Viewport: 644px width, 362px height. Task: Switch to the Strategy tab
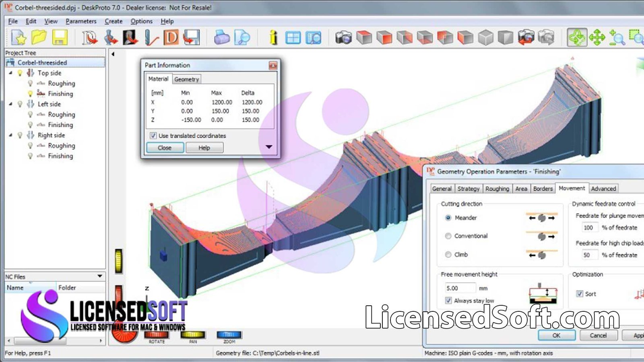468,189
